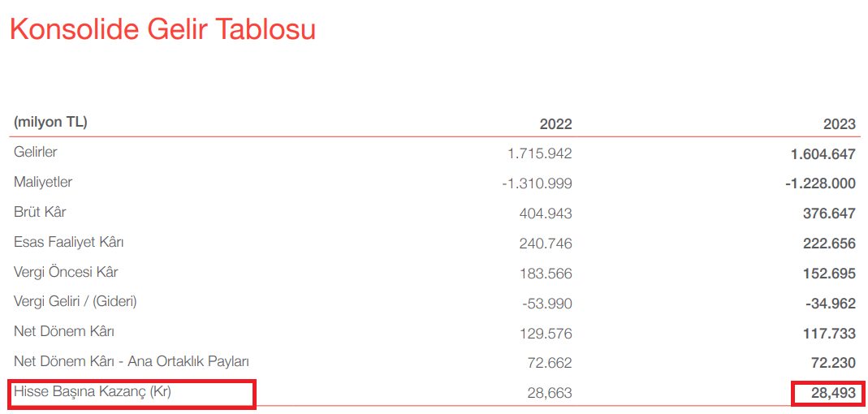Click the 2023 Gelirler value 1.604.647
The image size is (868, 414).
pos(822,153)
